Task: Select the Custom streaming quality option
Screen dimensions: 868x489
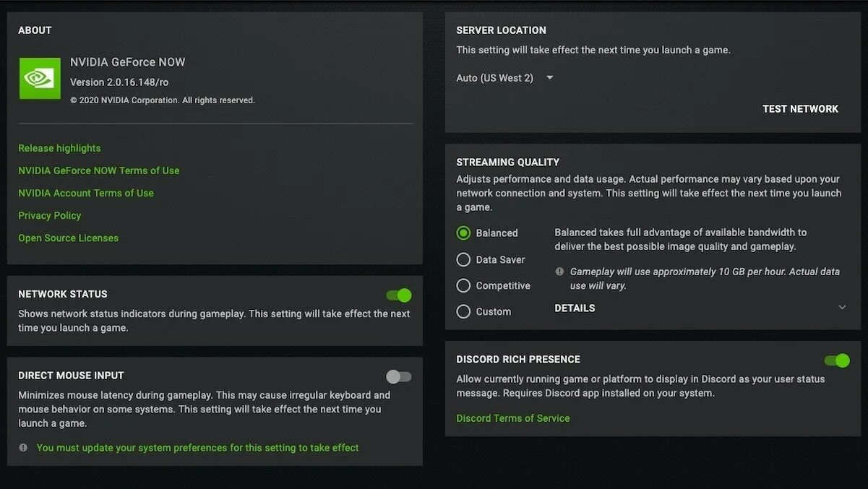Action: pyautogui.click(x=463, y=311)
